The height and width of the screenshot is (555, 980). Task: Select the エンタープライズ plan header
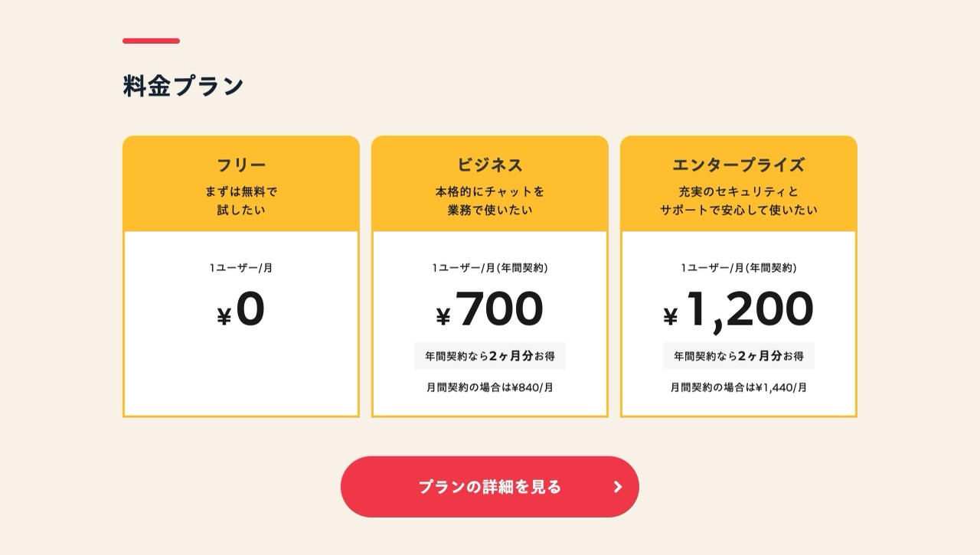pyautogui.click(x=737, y=164)
